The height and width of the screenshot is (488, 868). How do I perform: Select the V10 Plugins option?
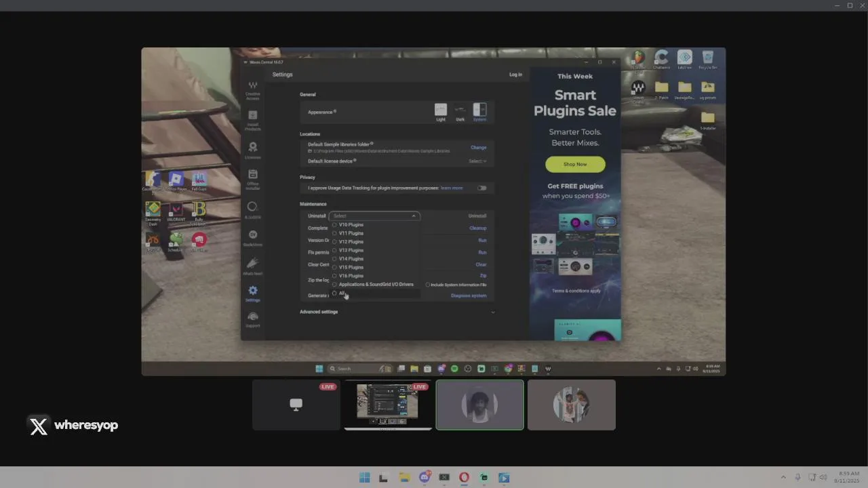click(351, 224)
